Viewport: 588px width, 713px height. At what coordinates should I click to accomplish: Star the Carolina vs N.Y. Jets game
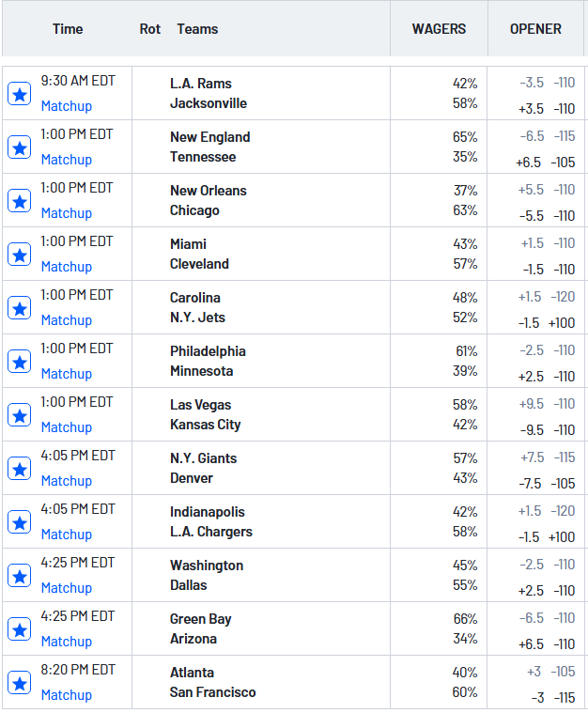point(19,307)
